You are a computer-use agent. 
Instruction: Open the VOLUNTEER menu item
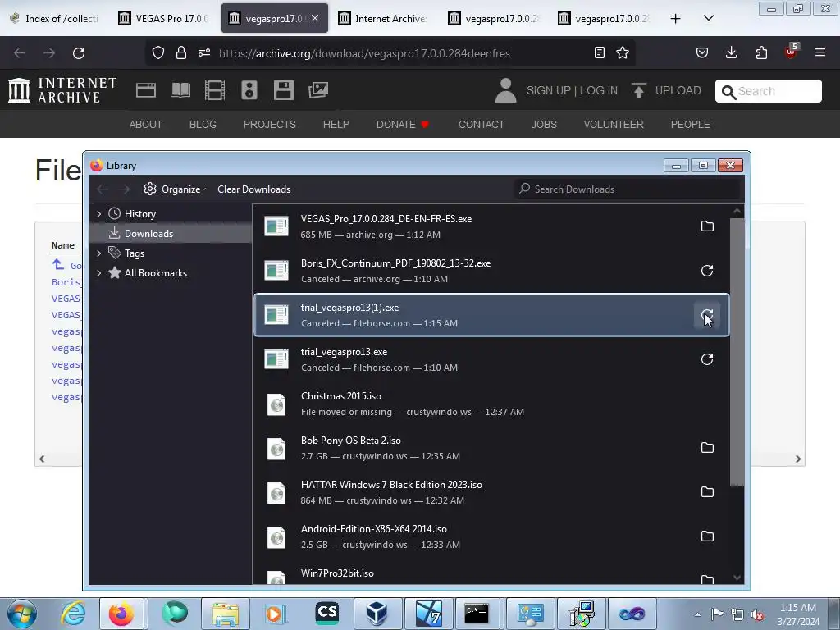614,125
